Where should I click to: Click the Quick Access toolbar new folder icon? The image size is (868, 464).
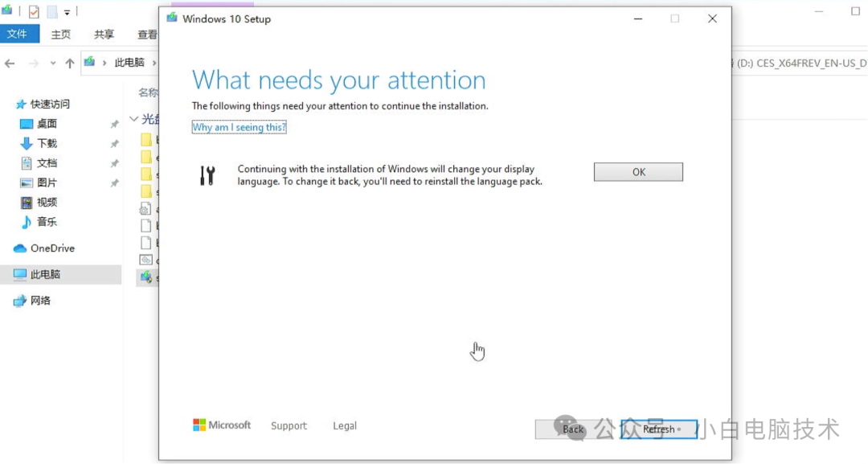pos(52,11)
